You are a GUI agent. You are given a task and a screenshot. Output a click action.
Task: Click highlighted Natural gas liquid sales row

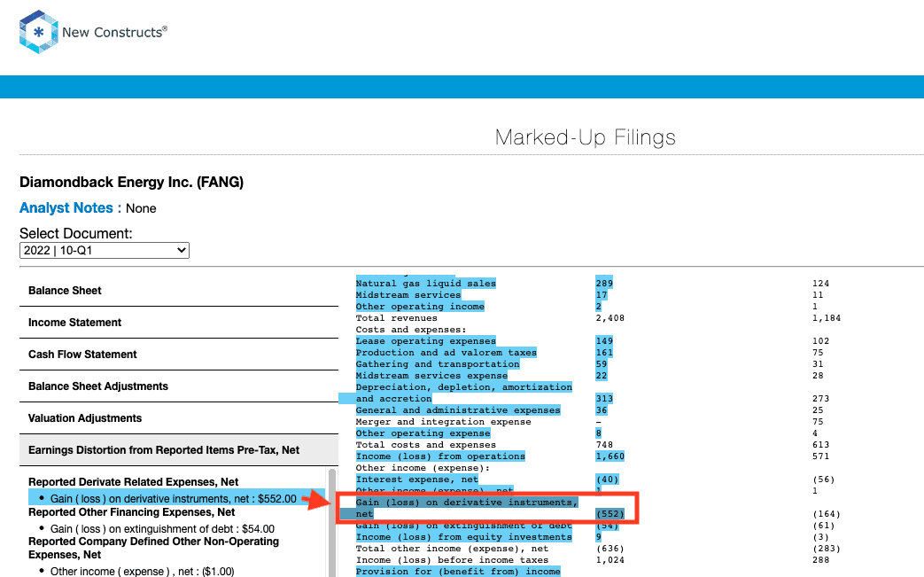click(x=425, y=284)
